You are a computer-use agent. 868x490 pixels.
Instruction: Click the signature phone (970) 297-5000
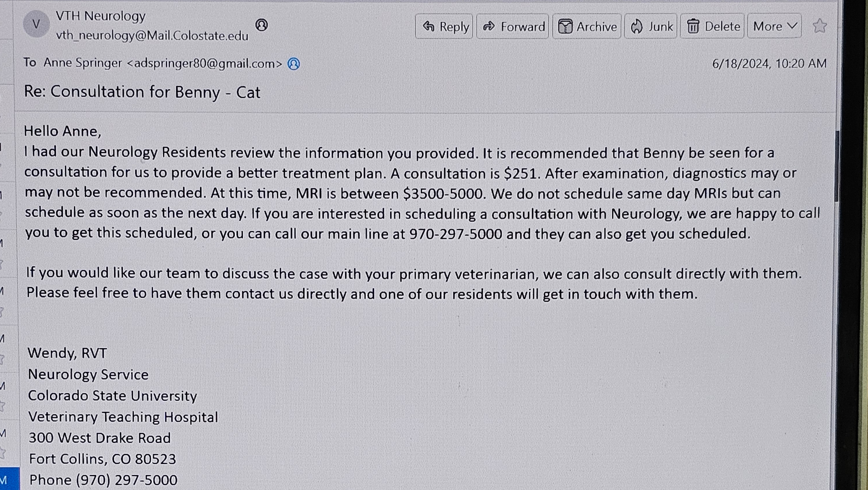103,480
